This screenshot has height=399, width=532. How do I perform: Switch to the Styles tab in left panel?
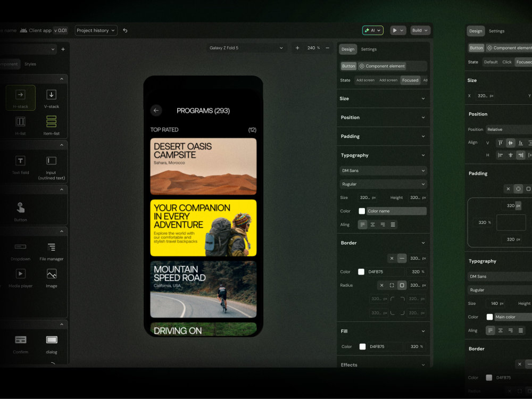pos(30,64)
